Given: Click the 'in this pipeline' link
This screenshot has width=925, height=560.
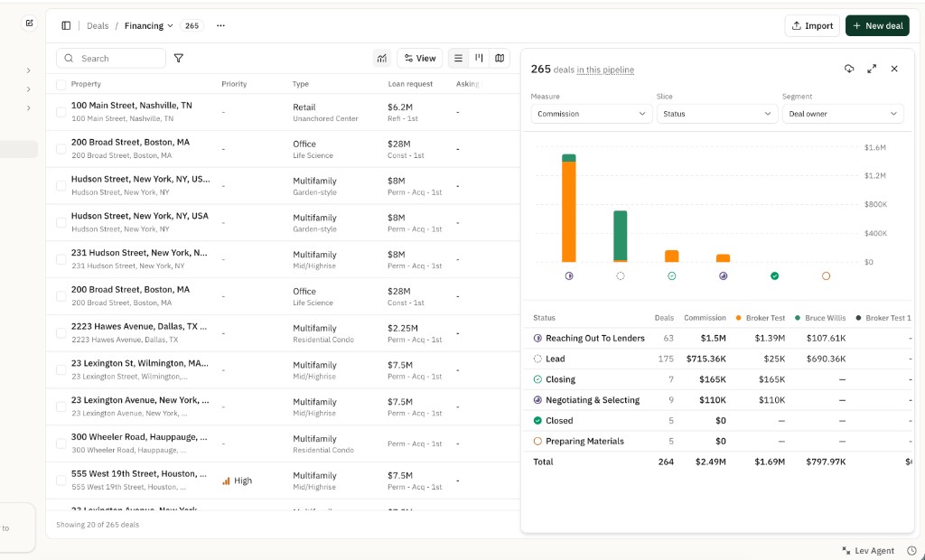Looking at the screenshot, I should (605, 70).
